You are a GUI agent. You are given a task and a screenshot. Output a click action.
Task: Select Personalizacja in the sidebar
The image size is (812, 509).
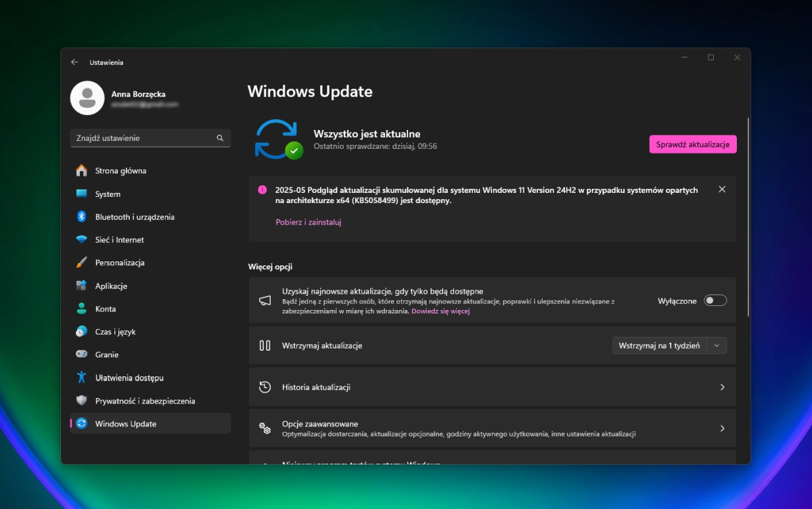pyautogui.click(x=150, y=263)
